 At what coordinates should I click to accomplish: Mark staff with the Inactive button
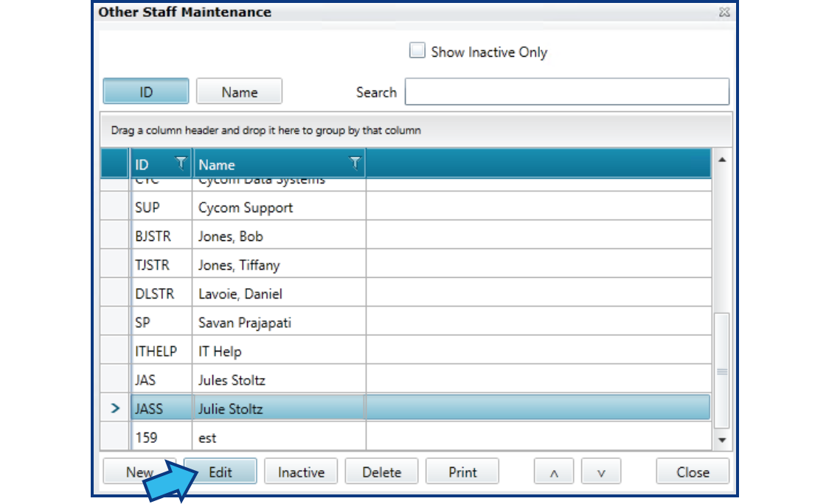[301, 472]
